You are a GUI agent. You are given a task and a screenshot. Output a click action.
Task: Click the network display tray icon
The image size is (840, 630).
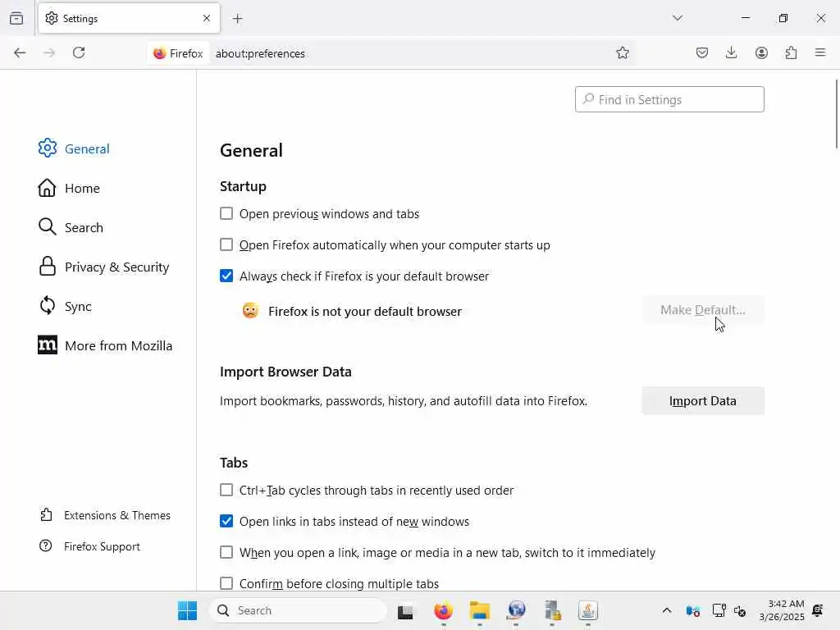click(x=719, y=610)
